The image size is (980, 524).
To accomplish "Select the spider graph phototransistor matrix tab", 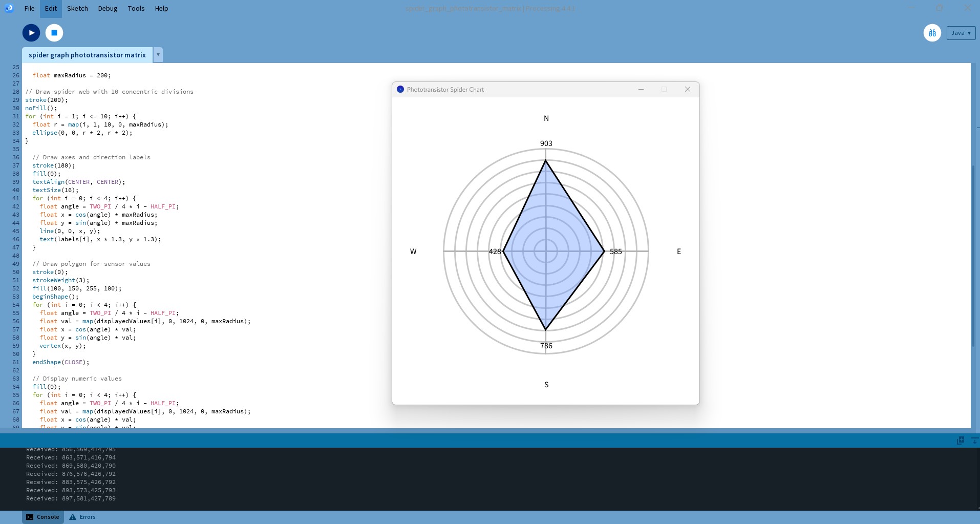I will click(87, 55).
